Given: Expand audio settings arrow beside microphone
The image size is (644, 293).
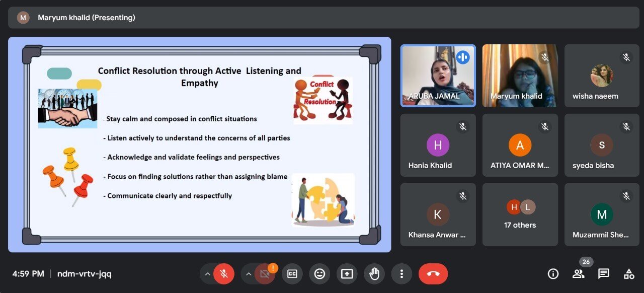Looking at the screenshot, I should [207, 274].
